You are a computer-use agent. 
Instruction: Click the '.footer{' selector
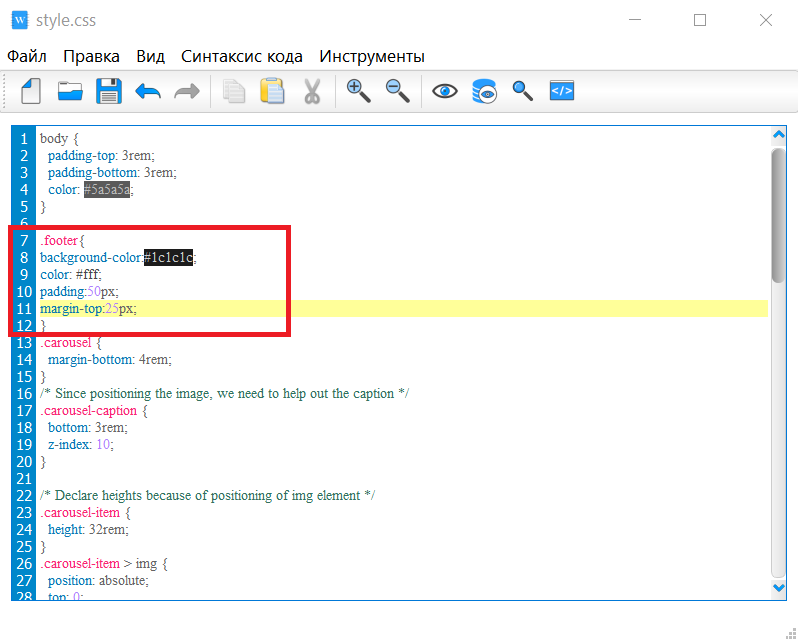pyautogui.click(x=62, y=241)
